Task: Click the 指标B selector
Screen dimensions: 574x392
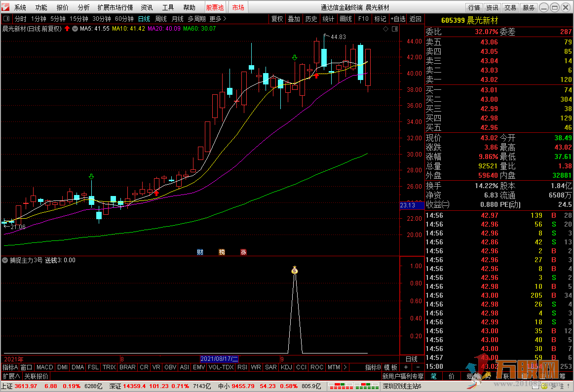Action: coord(373,367)
